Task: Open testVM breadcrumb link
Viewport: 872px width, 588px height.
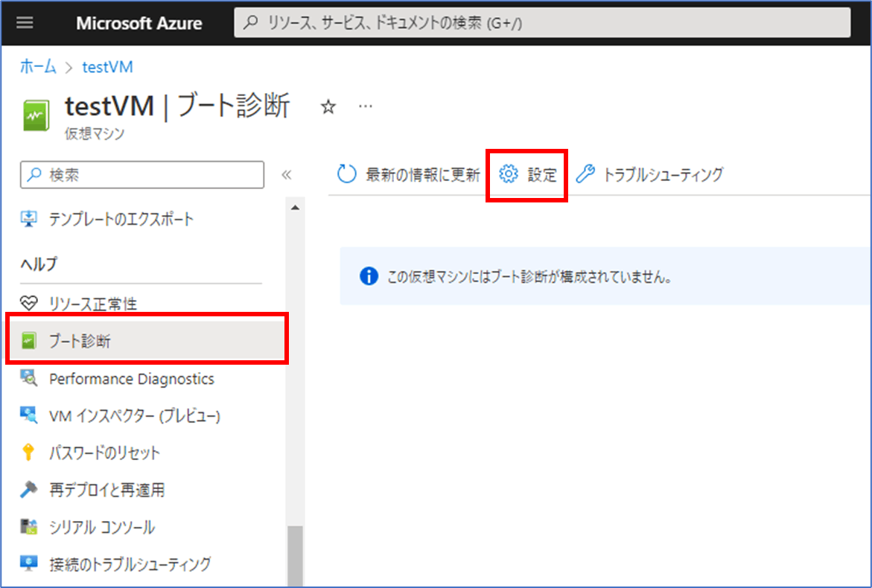Action: 107,67
